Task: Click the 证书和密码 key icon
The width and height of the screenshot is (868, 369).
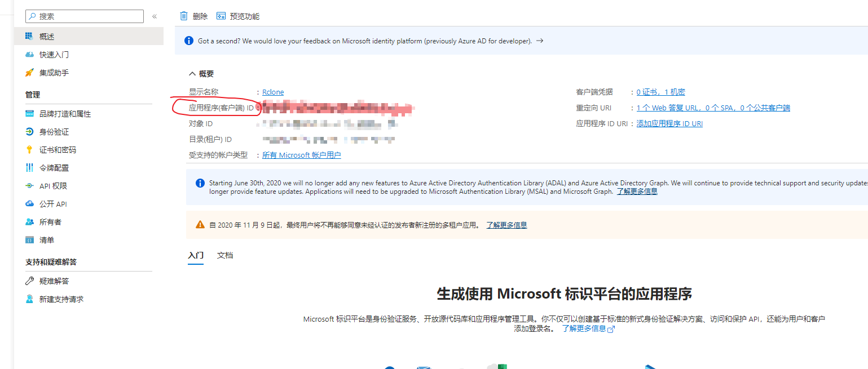Action: pyautogui.click(x=29, y=150)
